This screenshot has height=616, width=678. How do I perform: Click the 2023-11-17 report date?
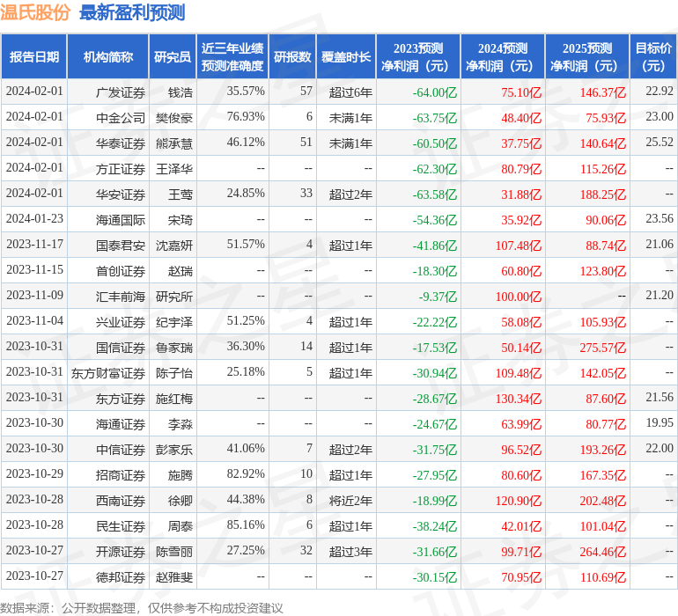[34, 244]
